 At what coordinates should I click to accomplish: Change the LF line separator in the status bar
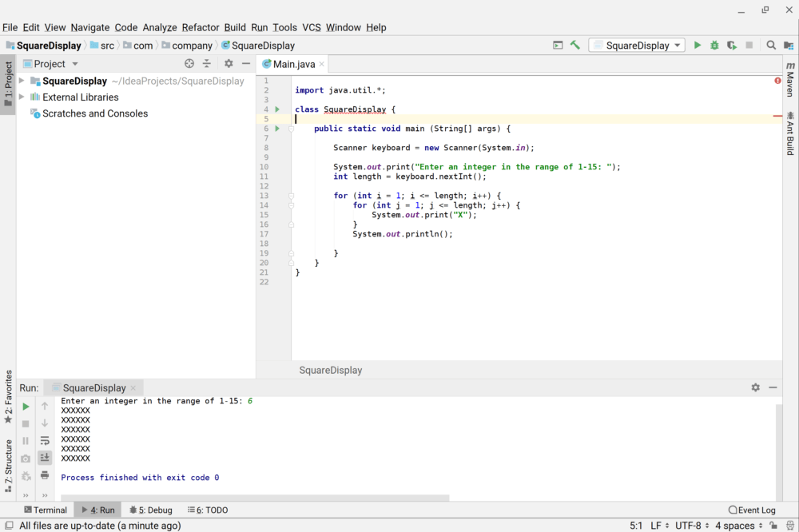coord(659,526)
